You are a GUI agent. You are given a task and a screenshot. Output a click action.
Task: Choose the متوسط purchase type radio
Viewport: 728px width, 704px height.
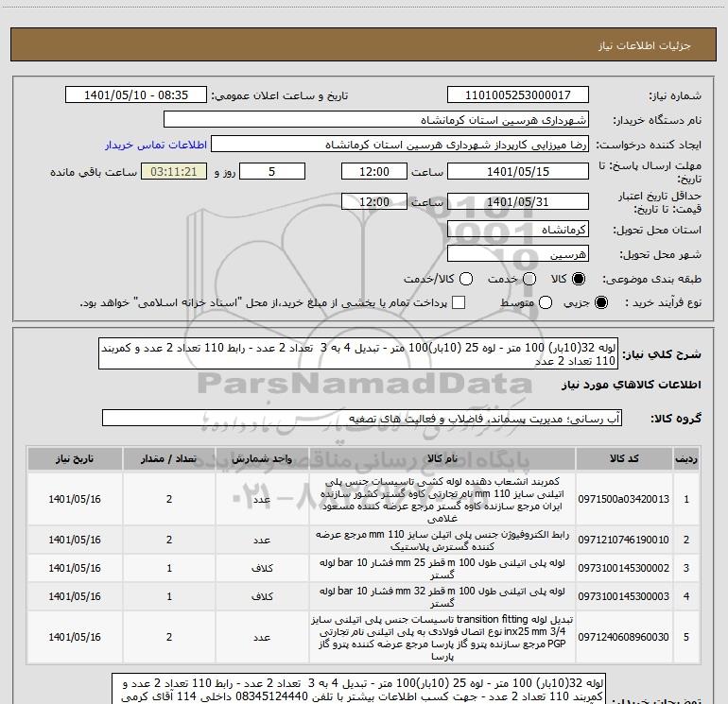point(546,302)
